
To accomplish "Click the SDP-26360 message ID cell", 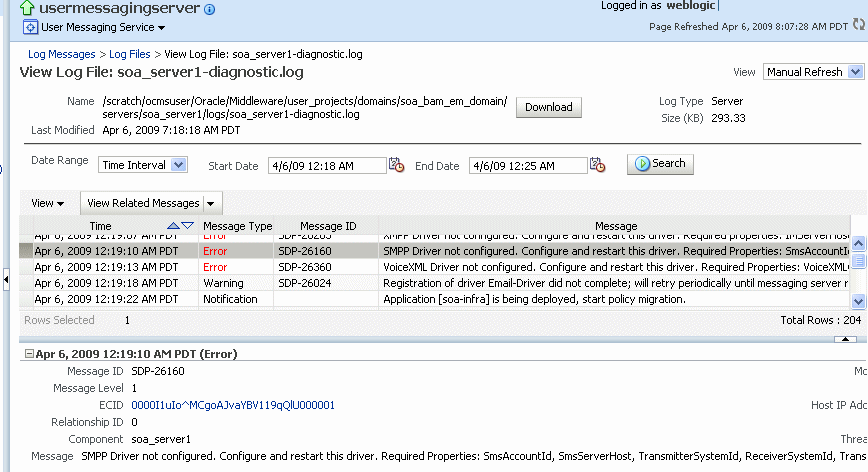I will pos(304,267).
